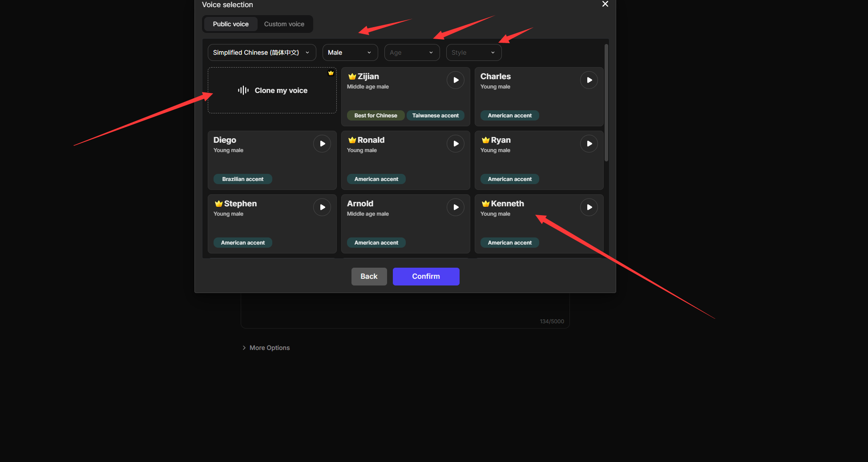Play Kenneth voice sample
Image resolution: width=868 pixels, height=462 pixels.
(x=589, y=207)
